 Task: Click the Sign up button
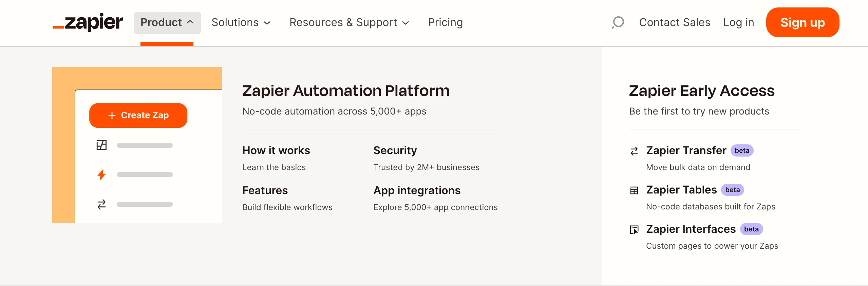803,22
